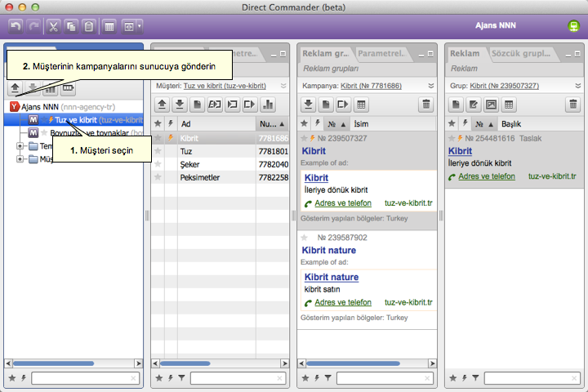This screenshot has height=392, width=588.
Task: Click the redo arrow in main toolbar
Action: (34, 27)
